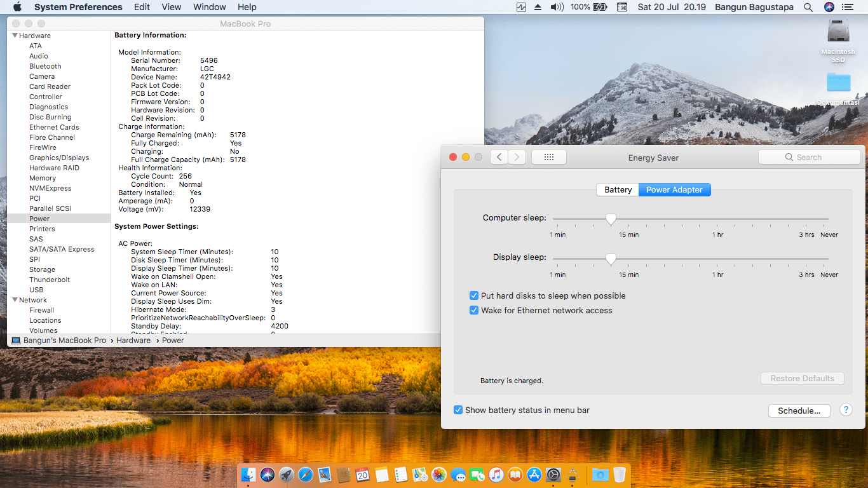Select USB in hardware sidebar
This screenshot has height=488, width=868.
click(x=36, y=290)
